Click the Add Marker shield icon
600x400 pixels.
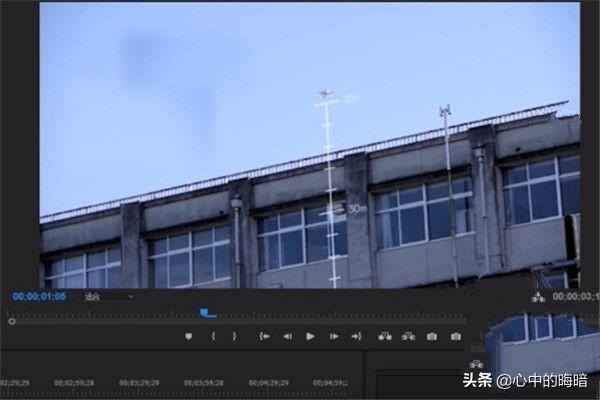pos(189,336)
